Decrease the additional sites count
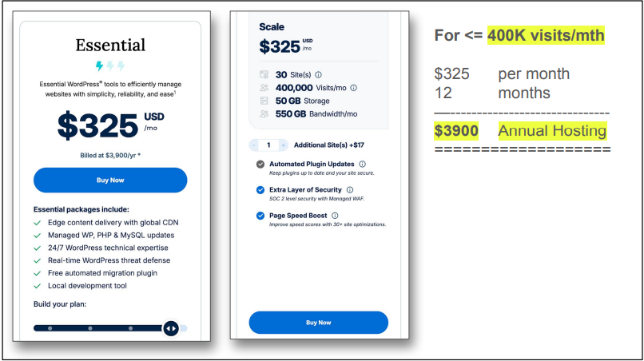The width and height of the screenshot is (644, 361). click(255, 145)
